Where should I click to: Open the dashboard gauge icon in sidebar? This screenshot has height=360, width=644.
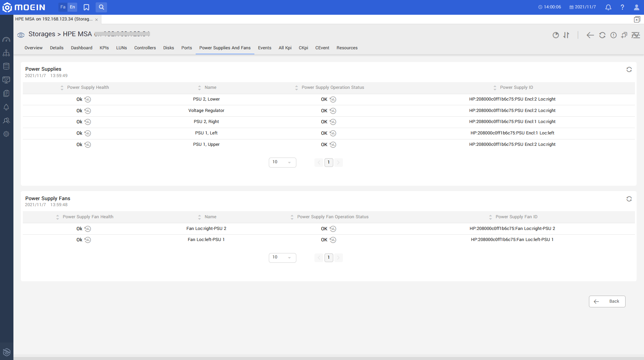tap(6, 40)
